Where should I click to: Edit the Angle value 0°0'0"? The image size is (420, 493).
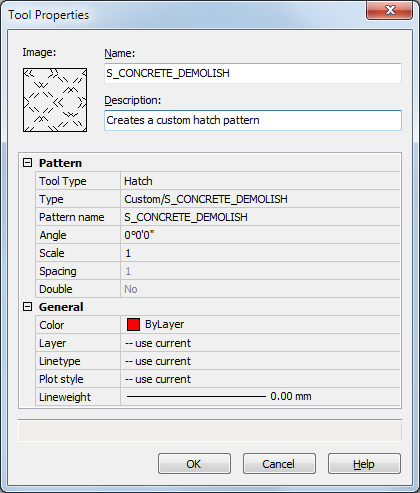point(260,235)
